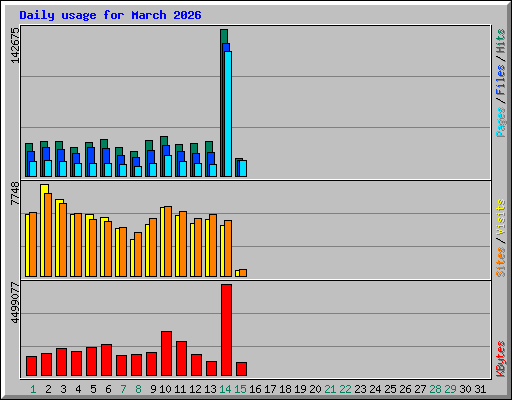This screenshot has height=400, width=512.
Task: Click the orange Sites bar for day 6
Action: pos(108,249)
